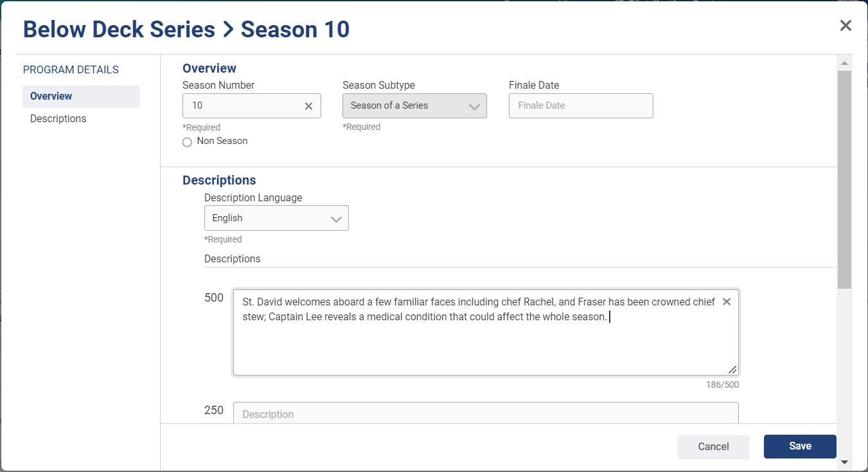Save the season changes

(x=800, y=446)
